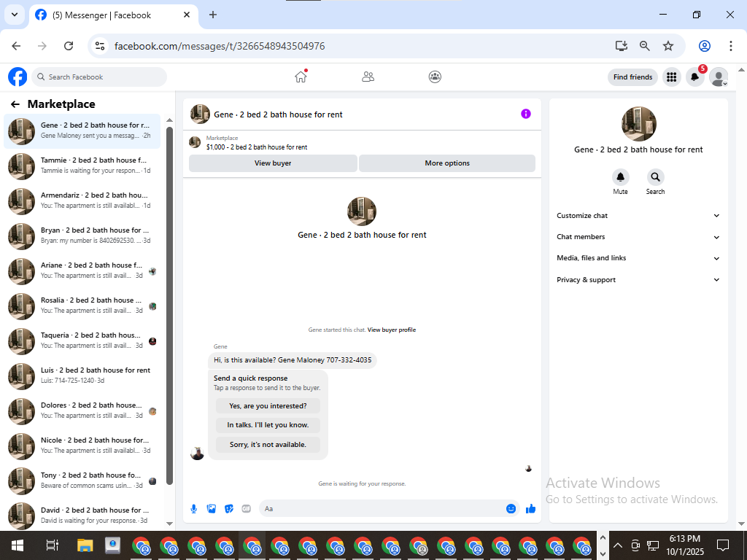Viewport: 747px width, 560px height.
Task: Choose a sticker from the composer
Action: pyautogui.click(x=229, y=508)
